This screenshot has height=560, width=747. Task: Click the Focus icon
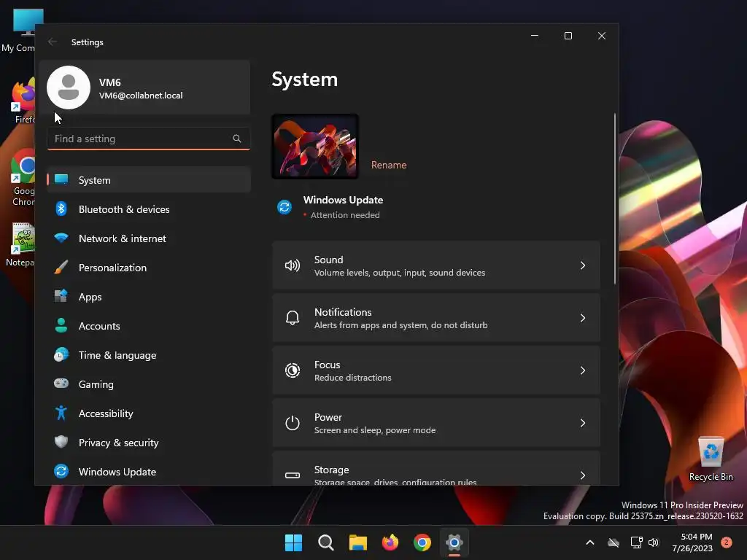(x=292, y=370)
